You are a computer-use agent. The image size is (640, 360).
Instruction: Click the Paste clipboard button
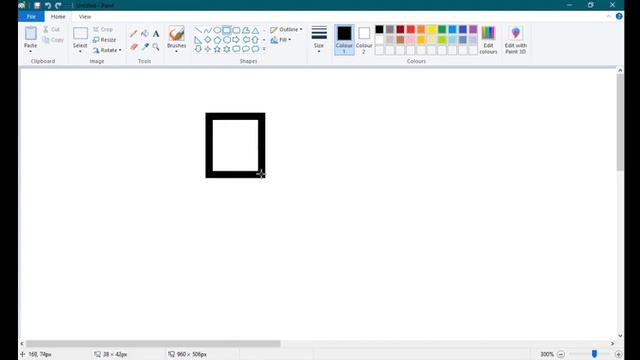tap(31, 34)
